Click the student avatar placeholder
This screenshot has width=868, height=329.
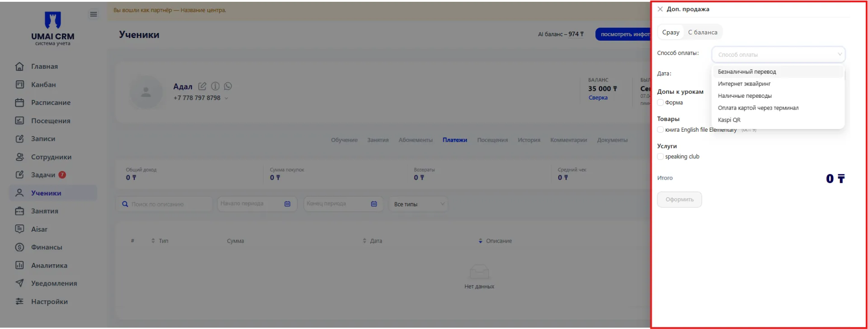[146, 92]
